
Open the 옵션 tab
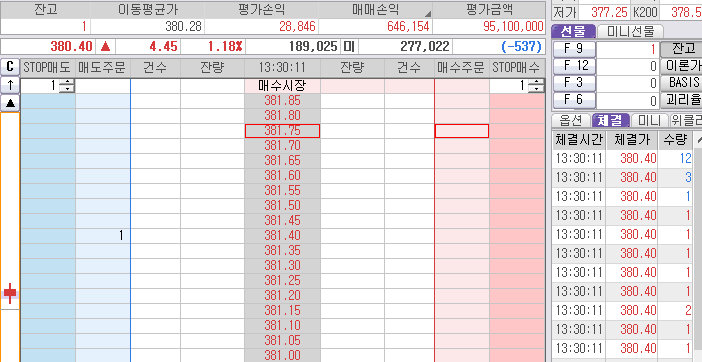click(x=571, y=120)
